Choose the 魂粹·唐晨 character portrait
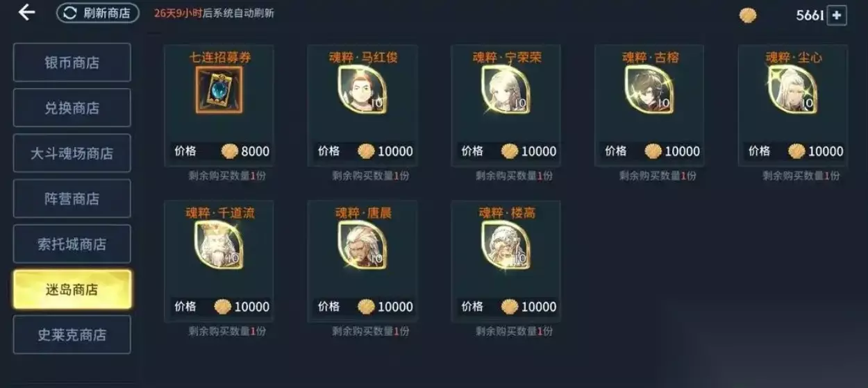This screenshot has width=868, height=388. coord(362,245)
